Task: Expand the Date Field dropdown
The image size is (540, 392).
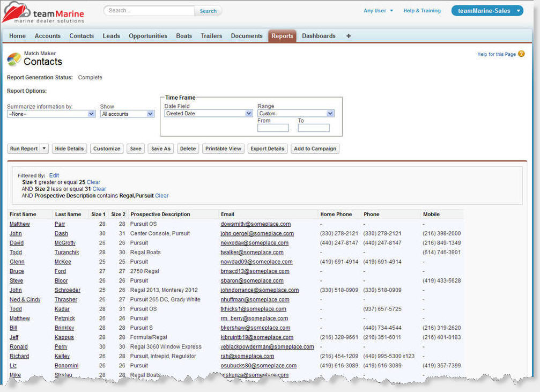Action: tap(208, 114)
